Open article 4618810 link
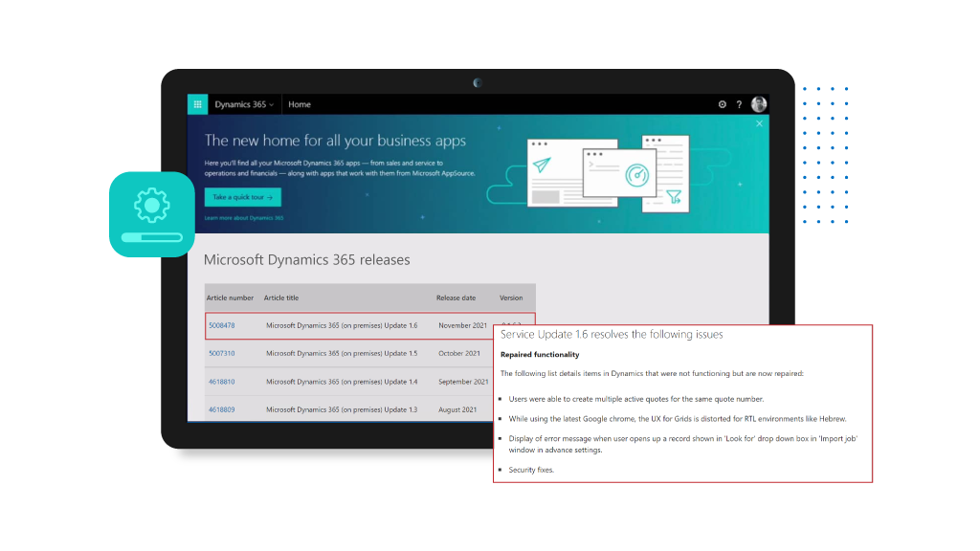Image resolution: width=980 pixels, height=551 pixels. (x=222, y=382)
